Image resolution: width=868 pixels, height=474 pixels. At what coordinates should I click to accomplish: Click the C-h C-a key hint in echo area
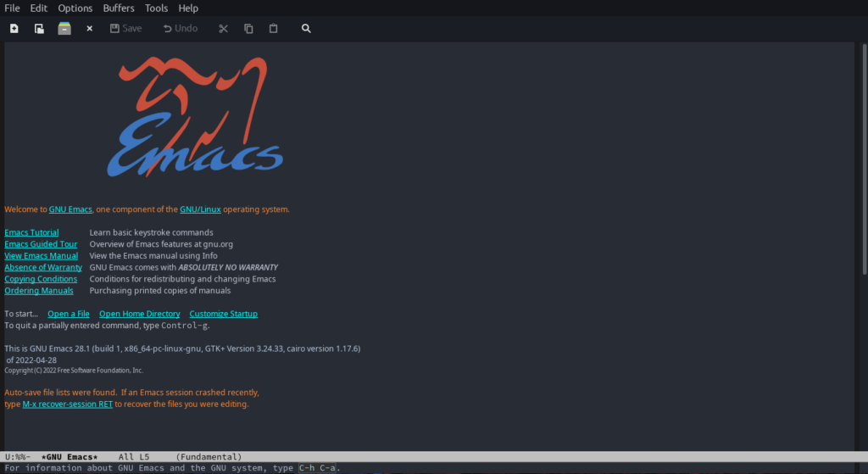(x=317, y=468)
